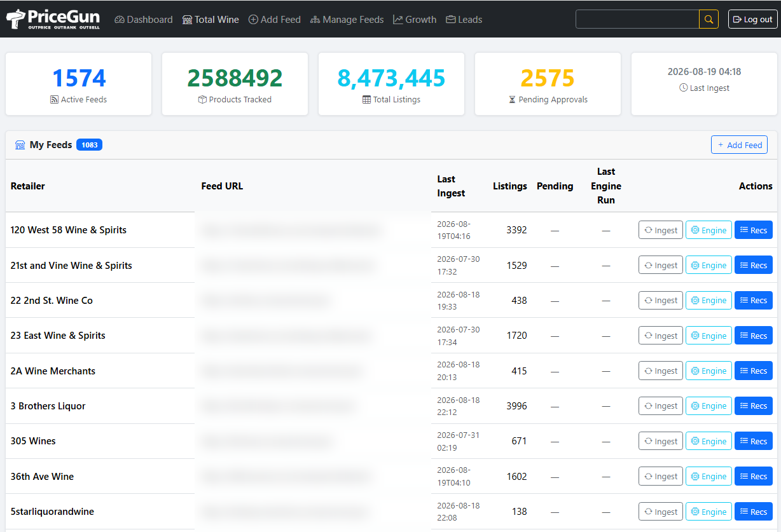The height and width of the screenshot is (532, 781).
Task: Run Engine for 305 Wines
Action: [x=708, y=441]
